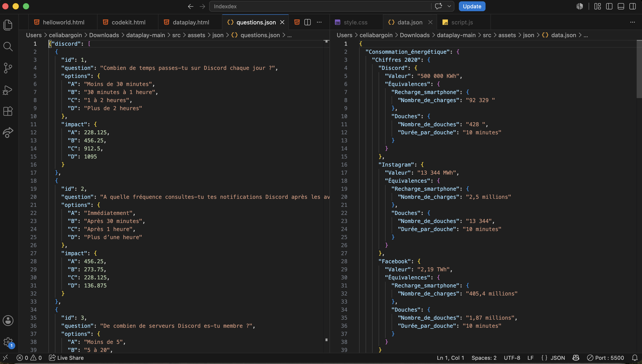Screen dimensions: 642x364
Task: Open the LF end-of-line selector
Action: [530, 358]
